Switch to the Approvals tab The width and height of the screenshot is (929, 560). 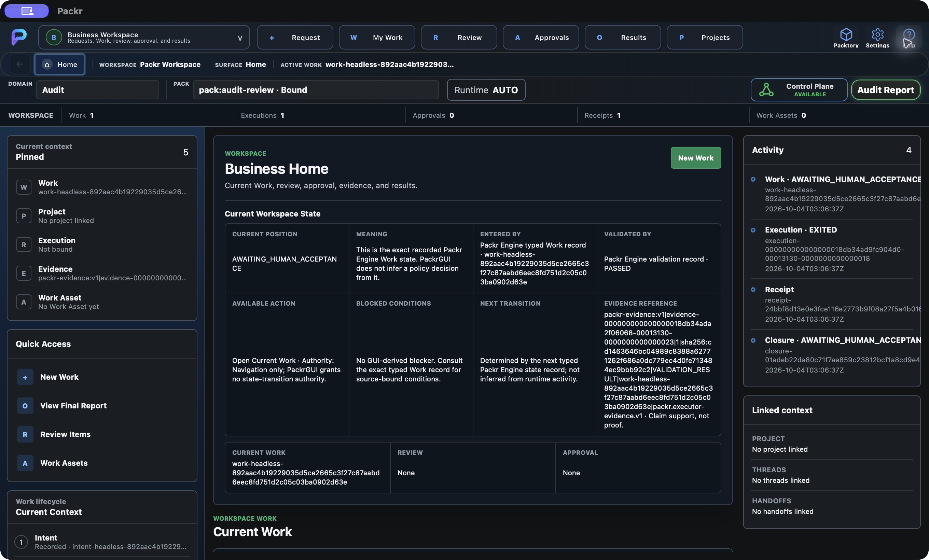click(541, 37)
